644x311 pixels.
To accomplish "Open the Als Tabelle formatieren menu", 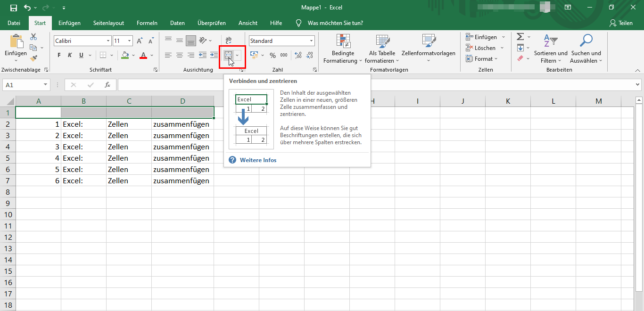I will 382,49.
